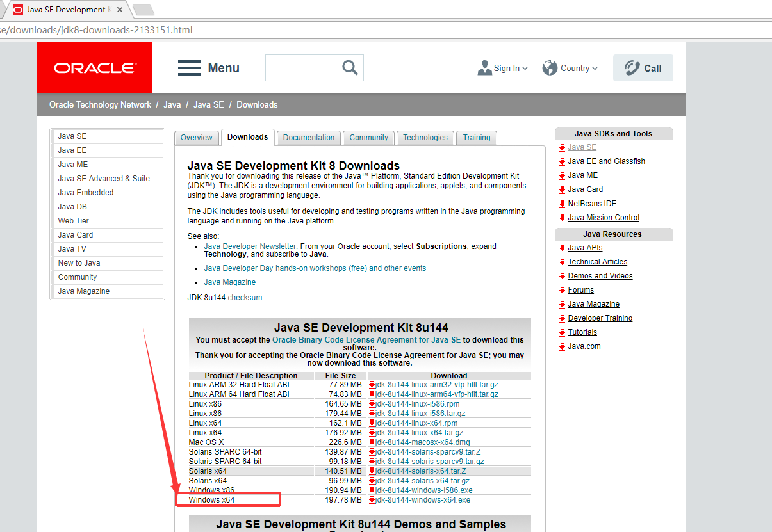Click the Java breadcrumb link
The image size is (772, 532).
point(172,104)
